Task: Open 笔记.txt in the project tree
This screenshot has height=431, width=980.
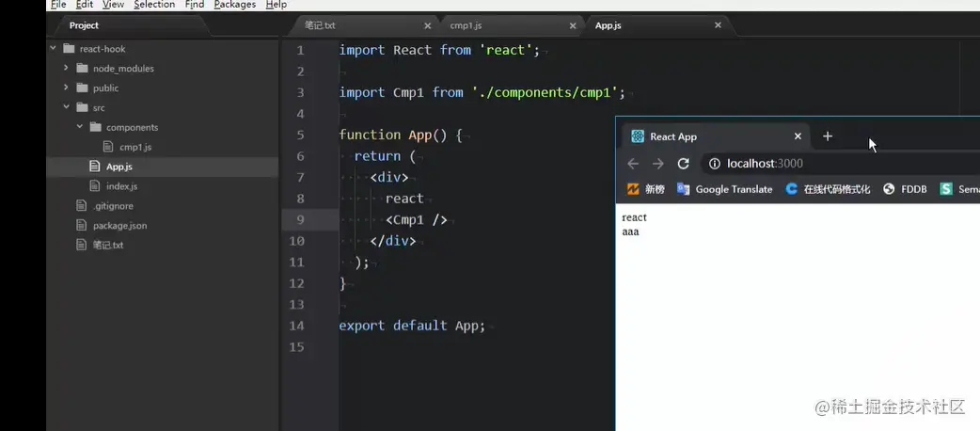Action: tap(108, 245)
